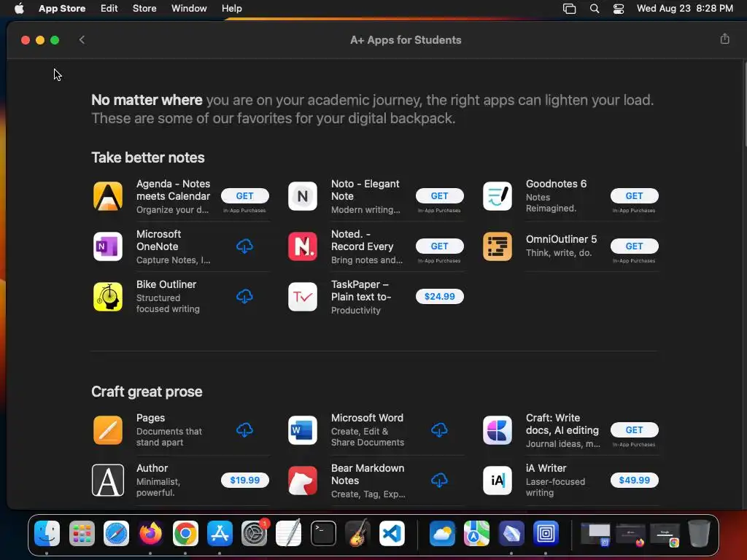747x560 pixels.
Task: Click the Bike Outliner title text
Action: [x=166, y=284]
